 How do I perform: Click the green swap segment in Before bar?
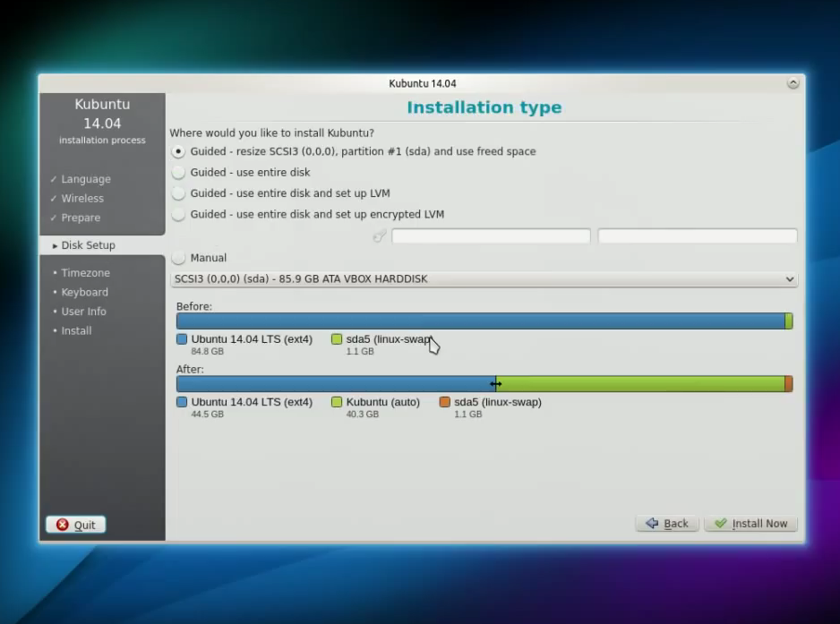click(789, 321)
